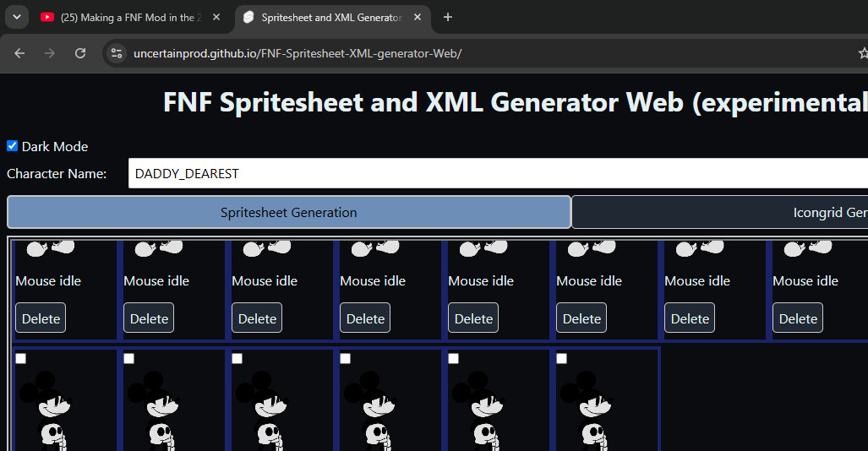Switch to the Icongrid Generation tab
This screenshot has height=451, width=868.
(x=719, y=212)
